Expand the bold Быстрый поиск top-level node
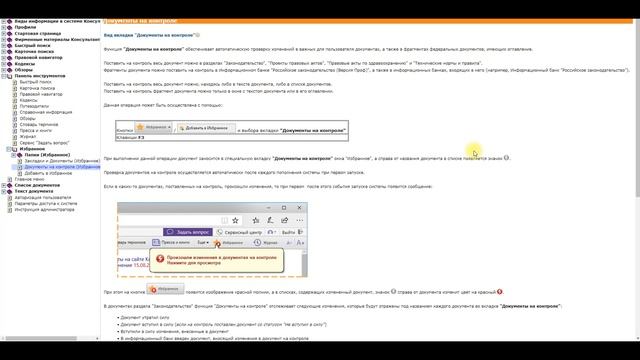This screenshot has height=360, width=640. click(4, 46)
